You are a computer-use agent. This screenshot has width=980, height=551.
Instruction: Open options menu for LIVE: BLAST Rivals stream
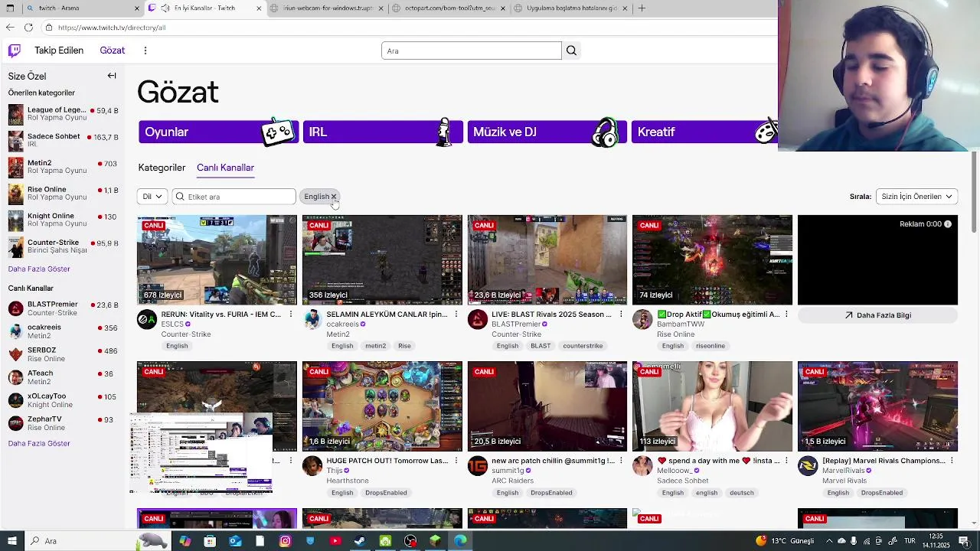coord(622,315)
